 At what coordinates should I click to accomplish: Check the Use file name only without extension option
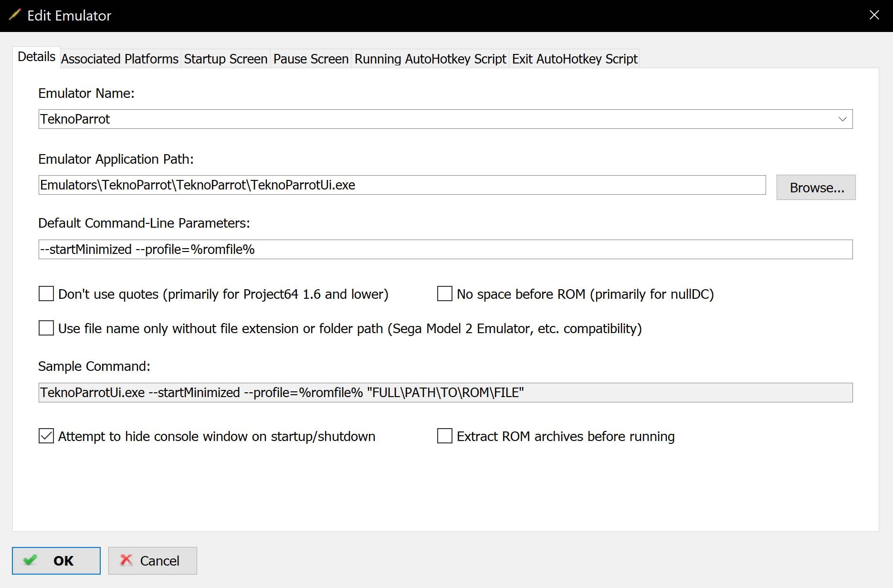click(x=46, y=328)
